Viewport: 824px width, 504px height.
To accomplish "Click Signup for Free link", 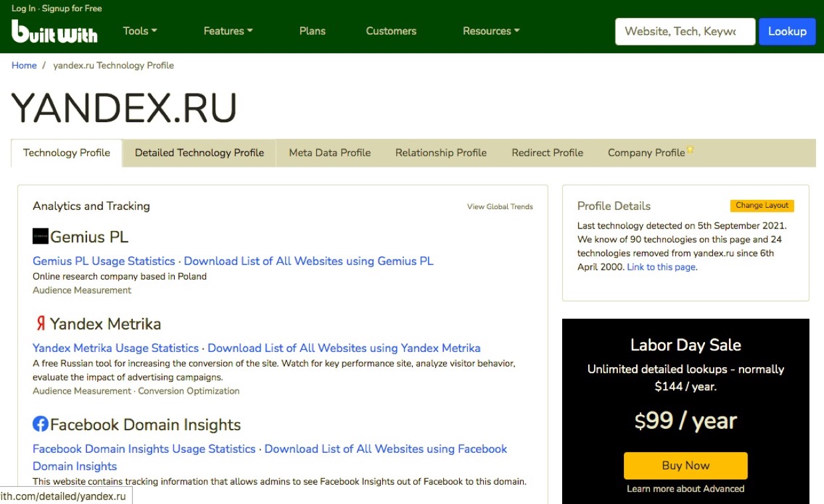I will (72, 9).
